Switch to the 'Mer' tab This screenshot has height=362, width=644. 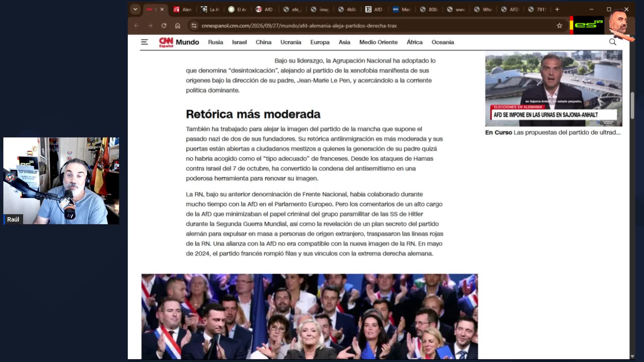click(x=402, y=9)
